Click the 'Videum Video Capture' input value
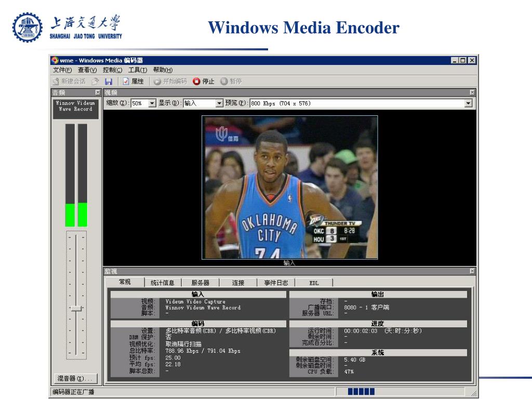 tap(195, 301)
